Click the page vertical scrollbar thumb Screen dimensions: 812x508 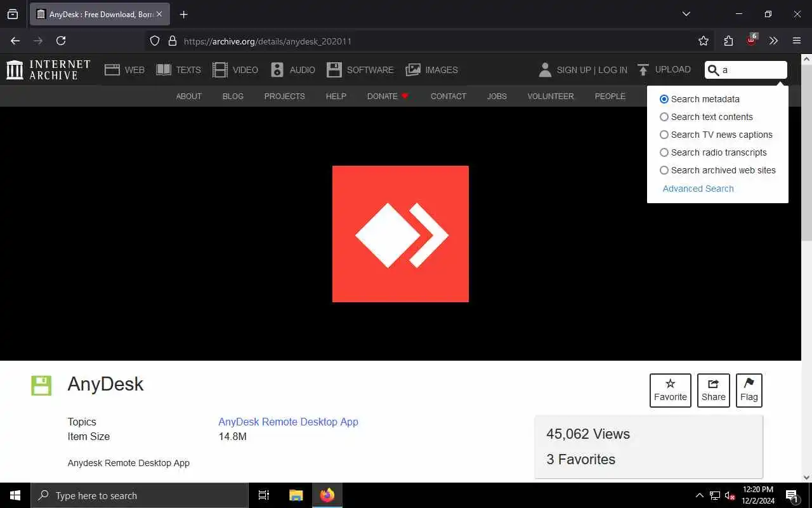click(x=806, y=152)
